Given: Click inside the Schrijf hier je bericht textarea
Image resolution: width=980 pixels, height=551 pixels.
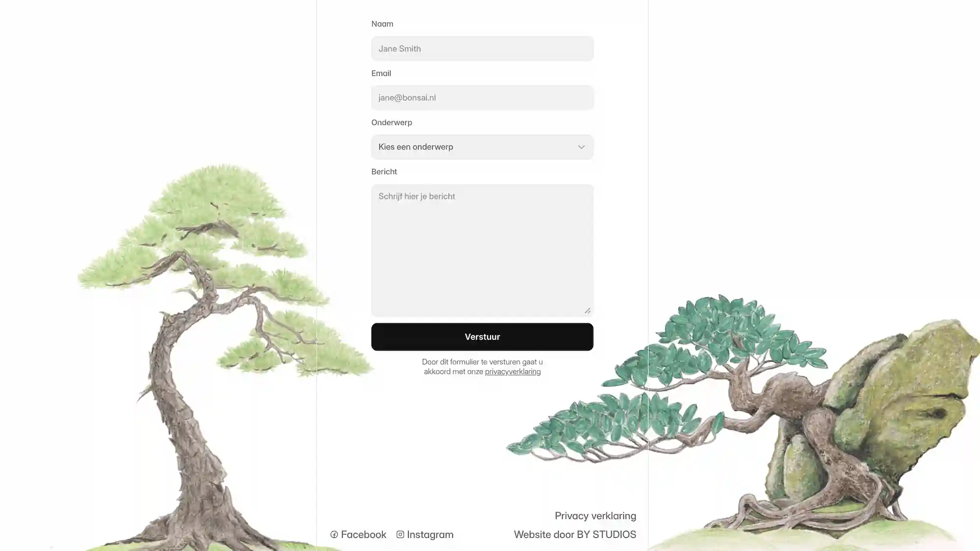Looking at the screenshot, I should click(x=482, y=250).
